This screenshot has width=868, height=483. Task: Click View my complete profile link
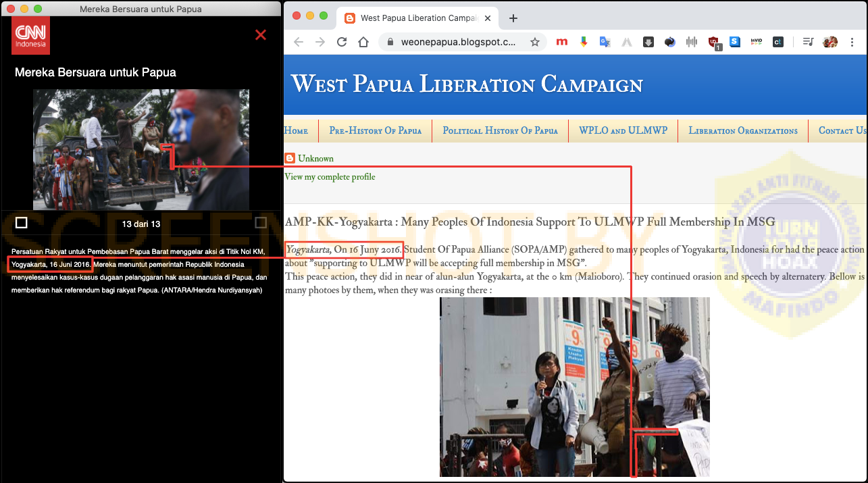(x=330, y=177)
